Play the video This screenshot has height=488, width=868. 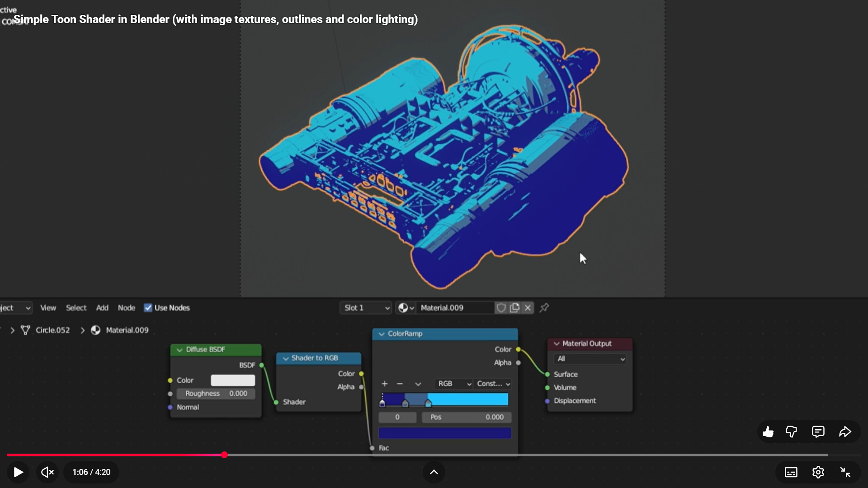click(x=18, y=472)
